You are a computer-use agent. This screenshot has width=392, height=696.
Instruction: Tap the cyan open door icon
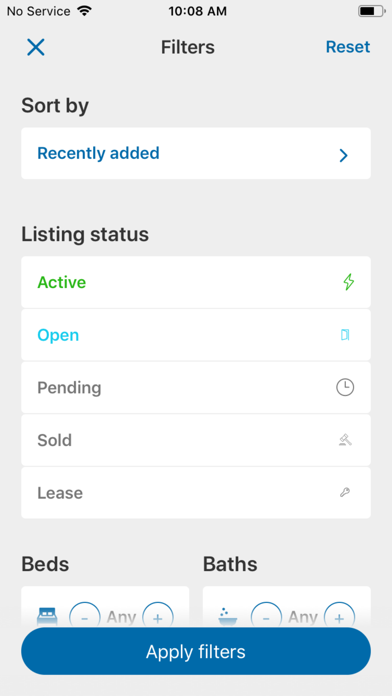click(345, 335)
